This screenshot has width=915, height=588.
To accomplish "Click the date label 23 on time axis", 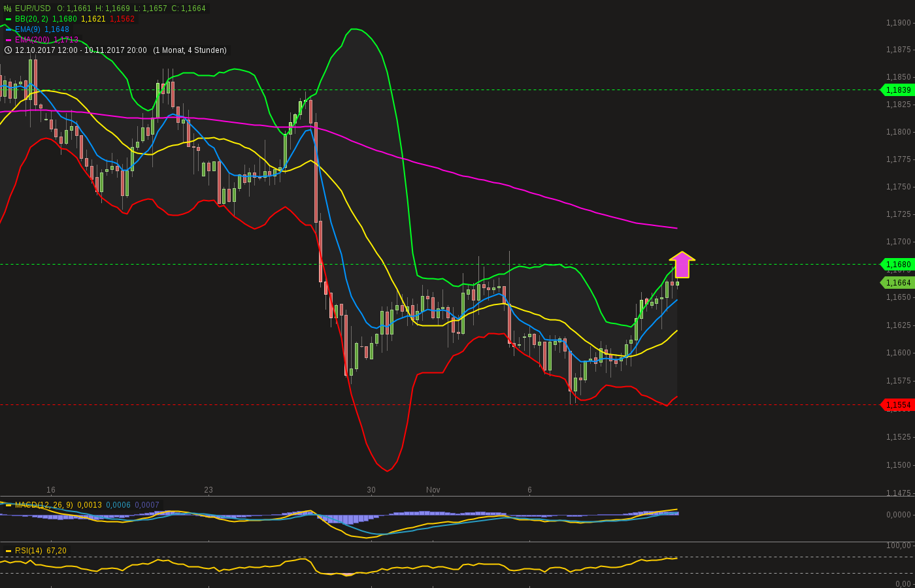I will [208, 490].
